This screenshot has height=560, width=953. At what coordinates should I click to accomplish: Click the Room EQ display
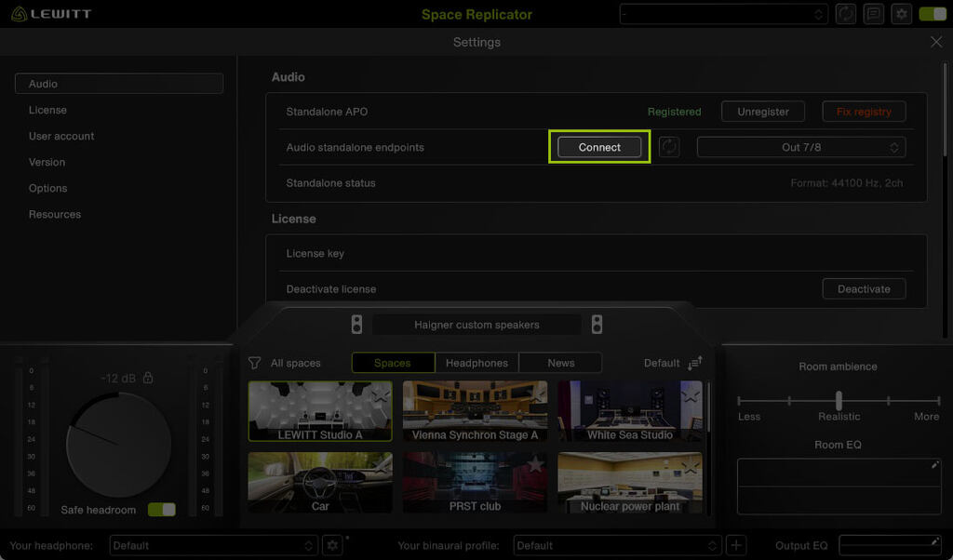[839, 487]
